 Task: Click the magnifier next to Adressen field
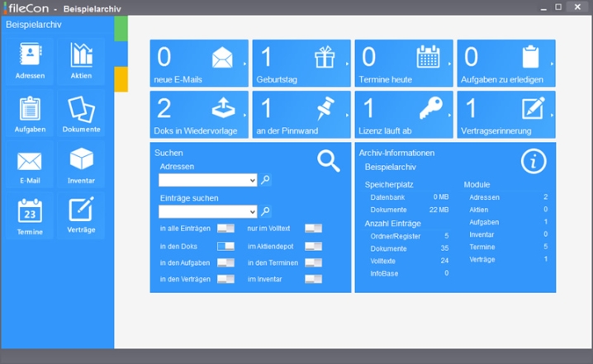[x=266, y=180]
